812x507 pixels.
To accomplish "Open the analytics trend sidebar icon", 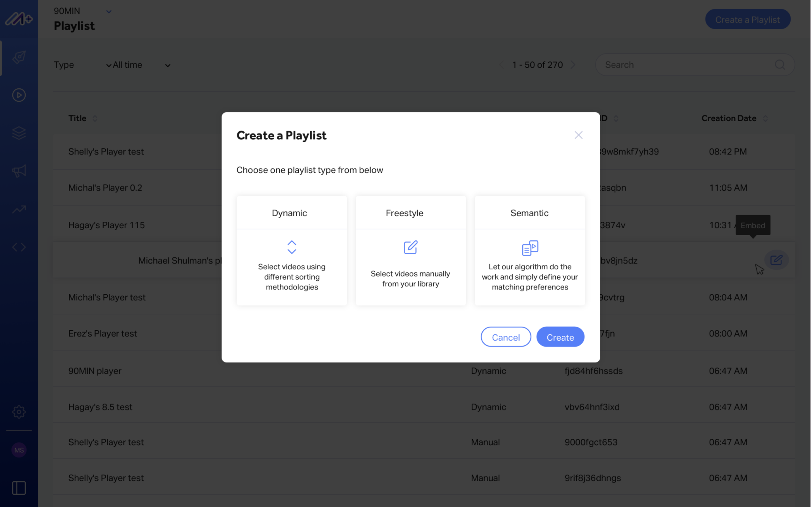I will click(19, 209).
